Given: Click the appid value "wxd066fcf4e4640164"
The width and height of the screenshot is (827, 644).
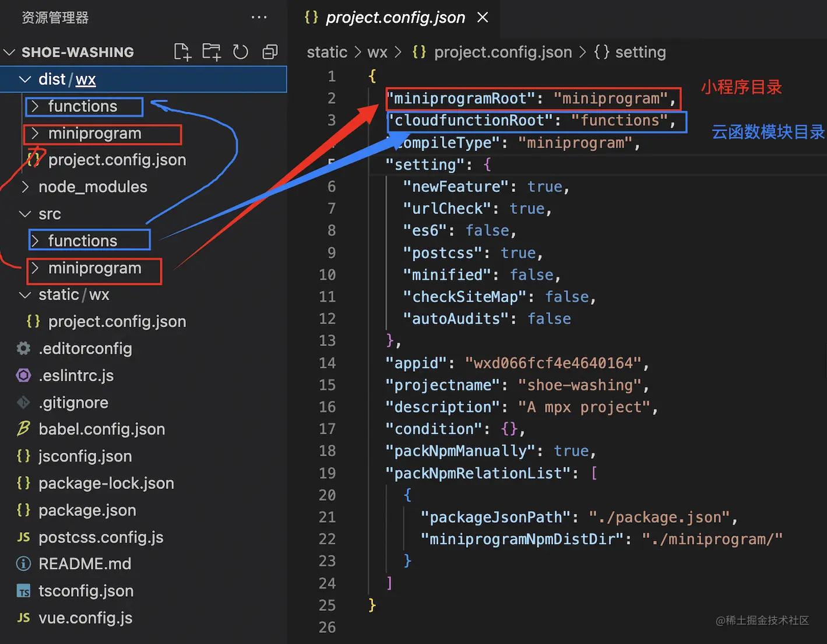Looking at the screenshot, I should click(x=553, y=363).
